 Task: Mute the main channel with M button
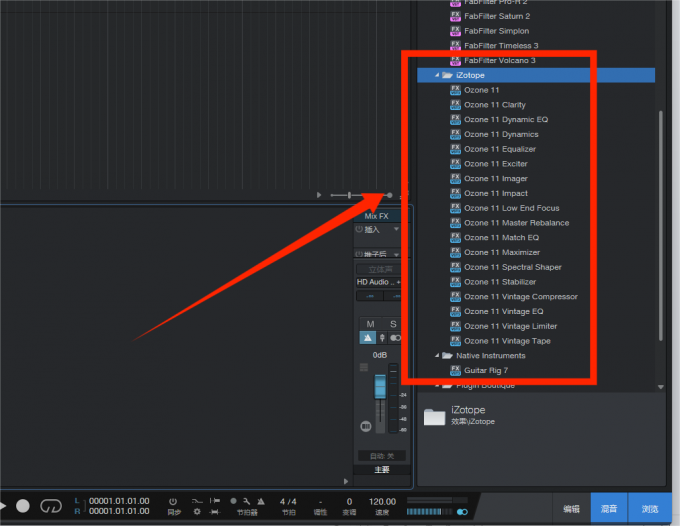pos(370,324)
